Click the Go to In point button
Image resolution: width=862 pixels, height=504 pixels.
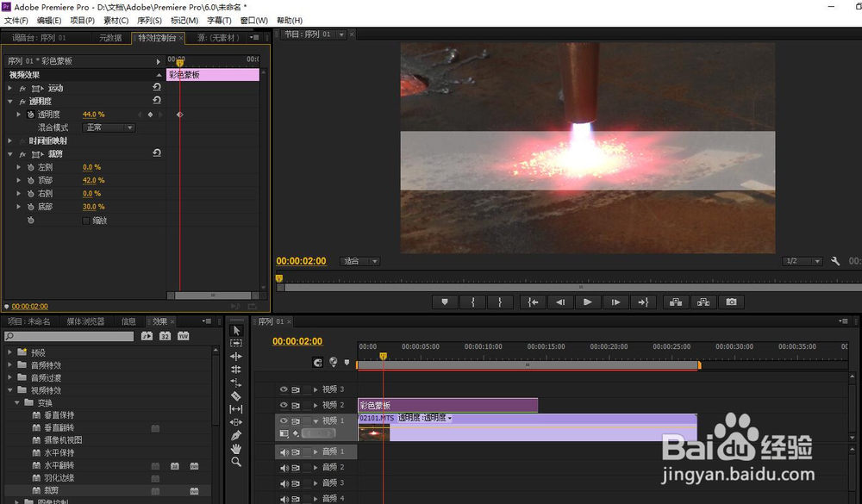click(533, 302)
